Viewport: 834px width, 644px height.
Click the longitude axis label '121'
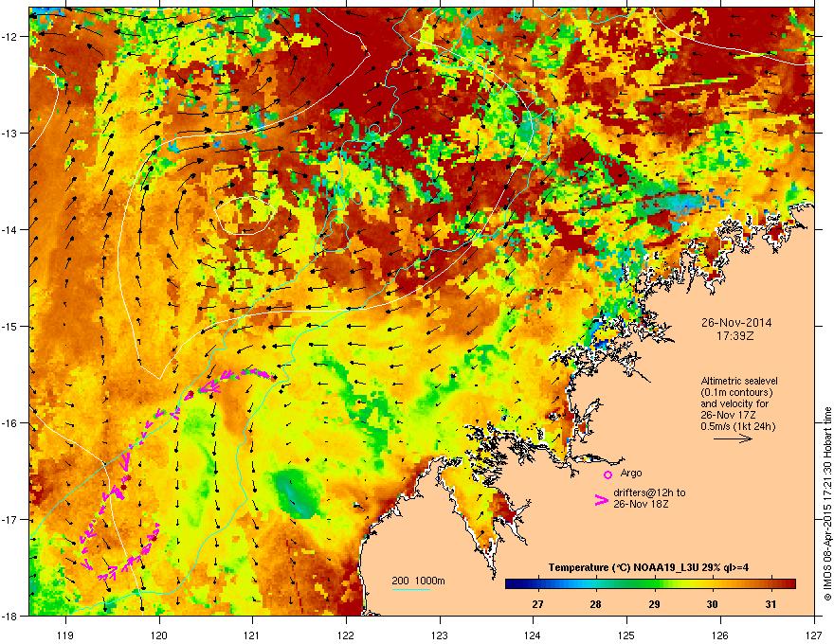pos(252,635)
